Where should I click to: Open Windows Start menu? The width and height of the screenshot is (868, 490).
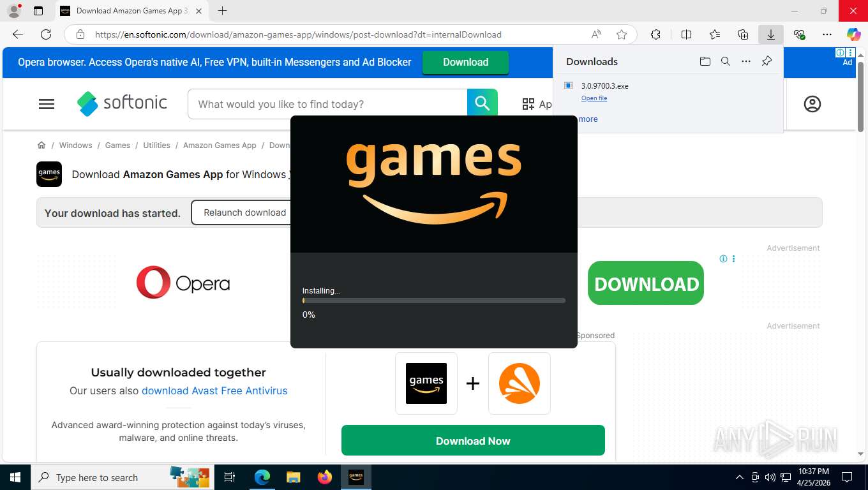pyautogui.click(x=15, y=477)
